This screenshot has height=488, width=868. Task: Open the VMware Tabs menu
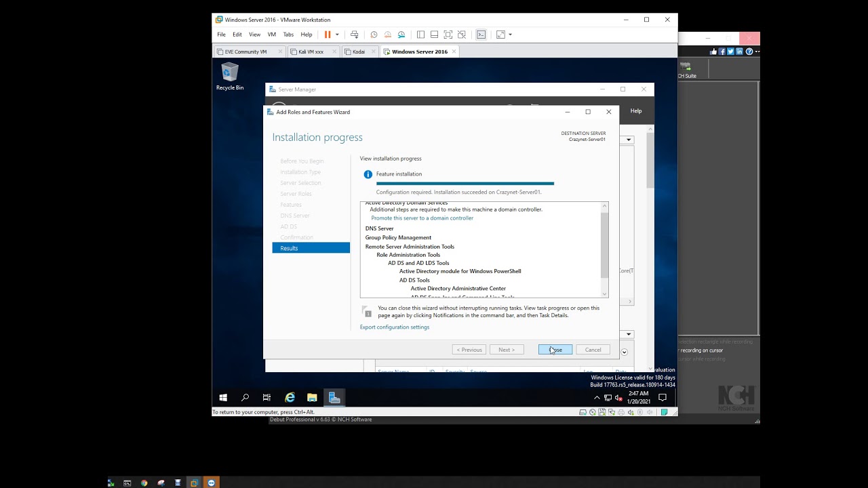[x=288, y=35]
